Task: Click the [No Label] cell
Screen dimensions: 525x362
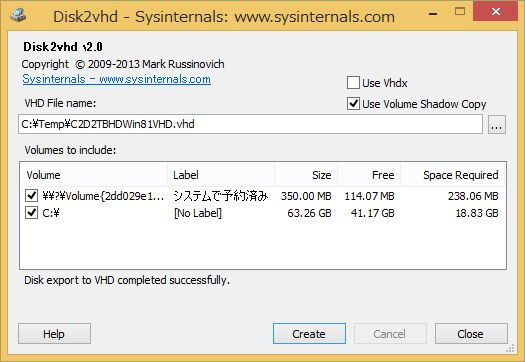Action: coord(198,213)
